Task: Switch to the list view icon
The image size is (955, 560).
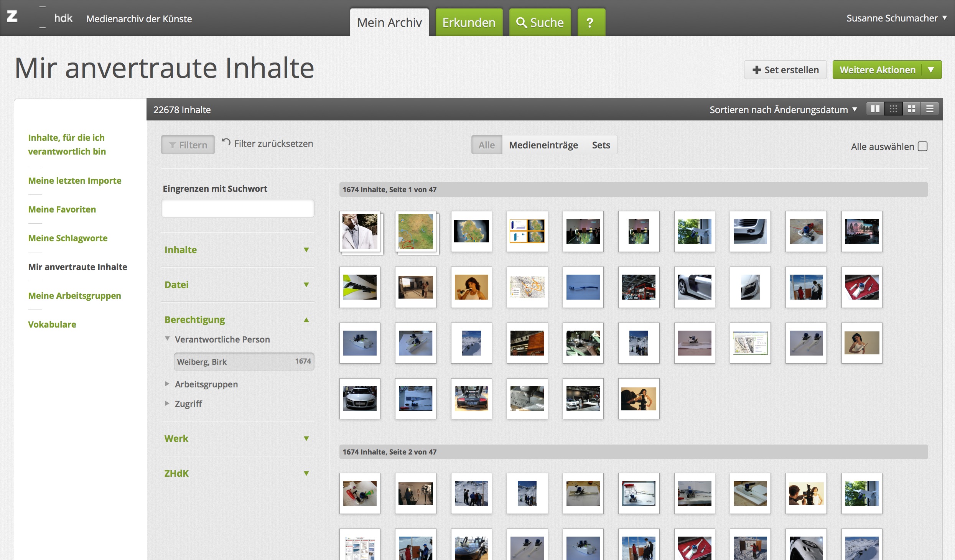Action: click(x=930, y=109)
